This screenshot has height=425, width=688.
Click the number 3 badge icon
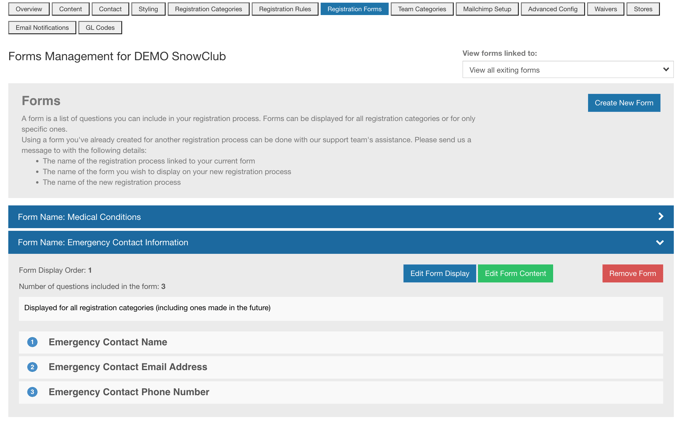click(x=32, y=392)
